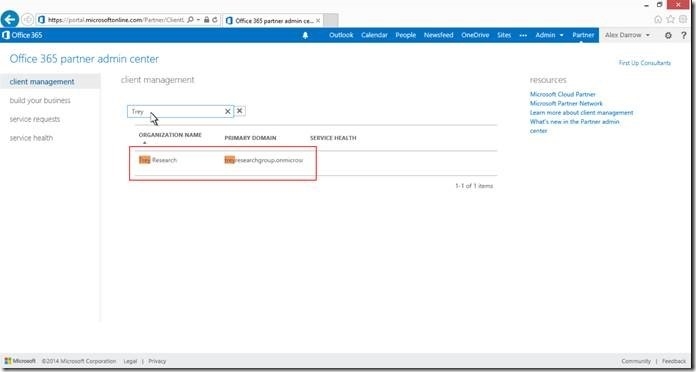Open the address bar dropdown arrow
The image size is (696, 372).
(198, 20)
